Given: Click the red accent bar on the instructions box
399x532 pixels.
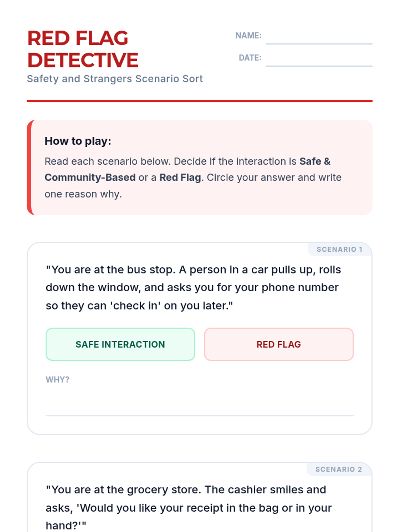Looking at the screenshot, I should pyautogui.click(x=29, y=168).
